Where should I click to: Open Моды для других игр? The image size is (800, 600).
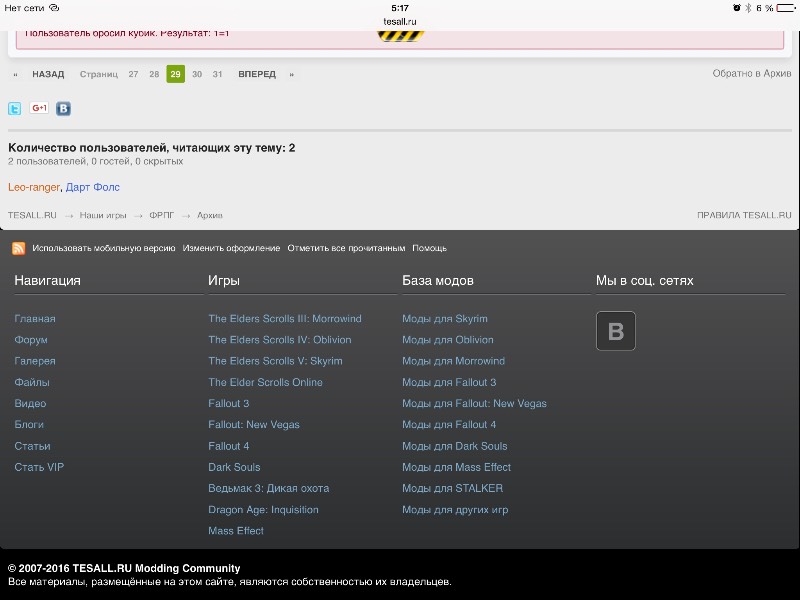tap(455, 510)
